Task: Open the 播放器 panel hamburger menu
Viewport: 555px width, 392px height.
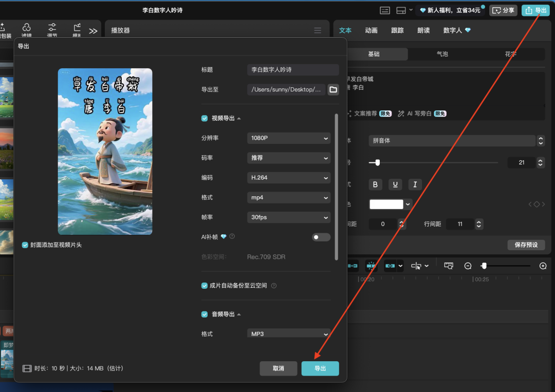Action: [x=318, y=30]
